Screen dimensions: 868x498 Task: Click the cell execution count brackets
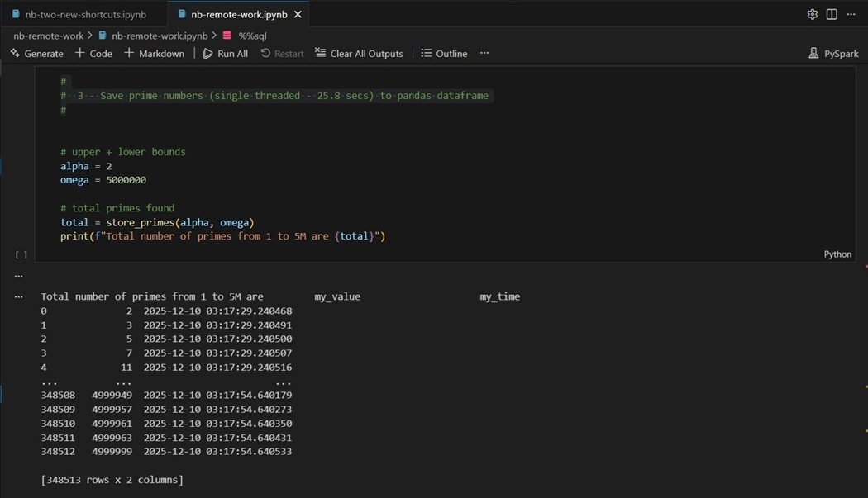click(21, 255)
